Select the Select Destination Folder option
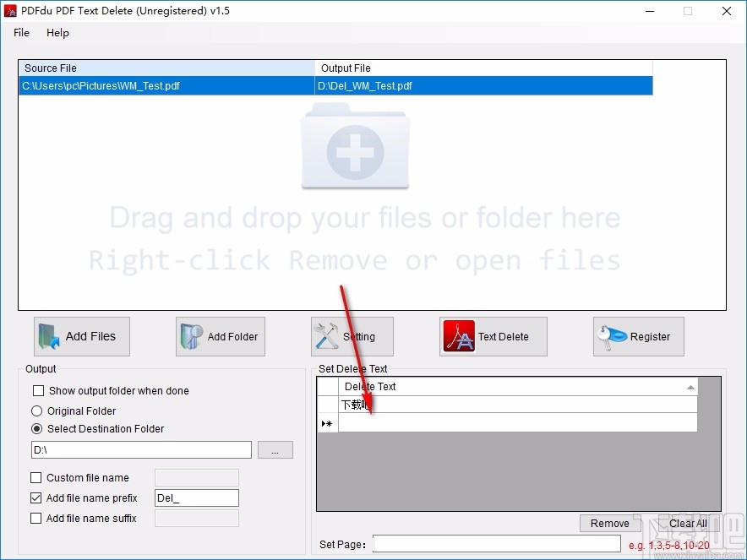This screenshot has width=747, height=560. (35, 429)
